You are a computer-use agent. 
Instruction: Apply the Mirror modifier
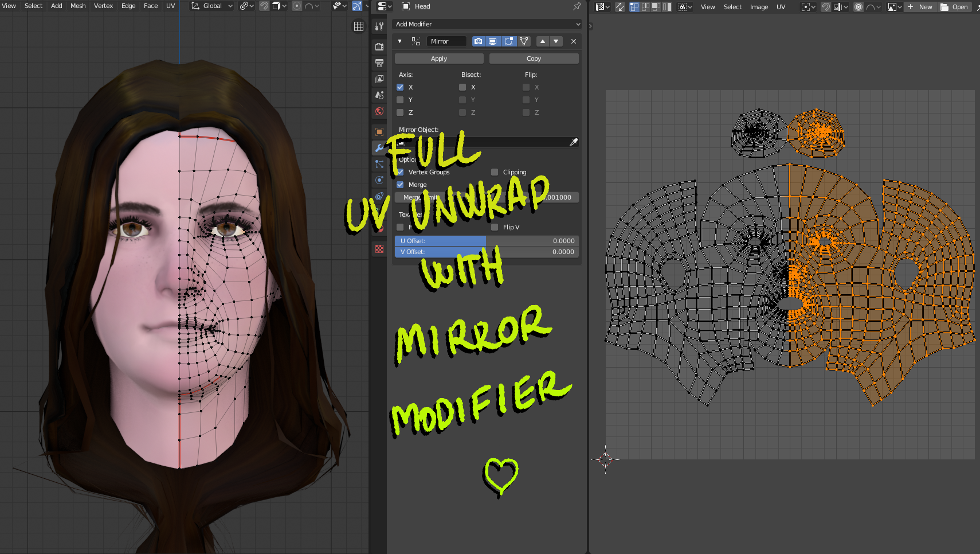point(439,58)
